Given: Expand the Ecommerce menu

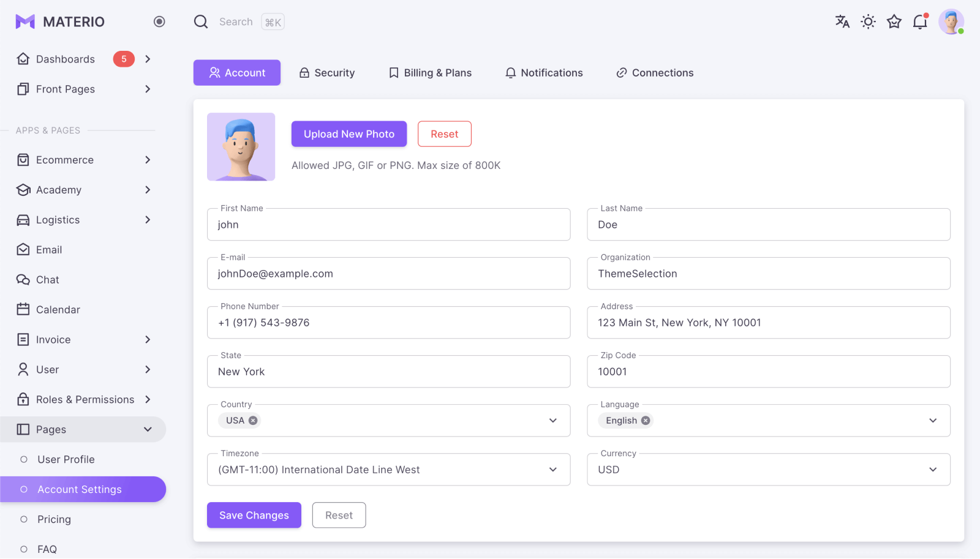Looking at the screenshot, I should [x=83, y=160].
